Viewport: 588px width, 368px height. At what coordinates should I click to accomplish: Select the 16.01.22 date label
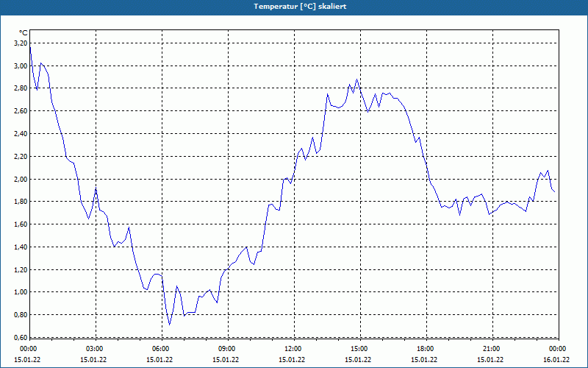[556, 360]
